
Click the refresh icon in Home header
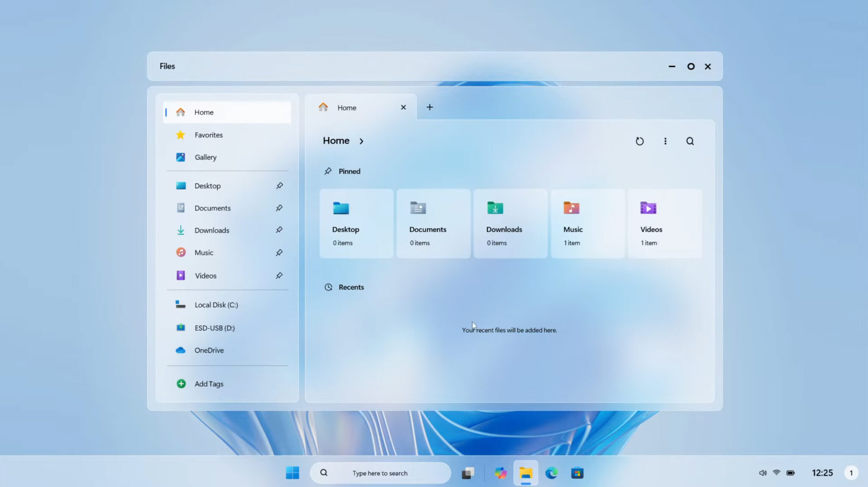coord(640,141)
